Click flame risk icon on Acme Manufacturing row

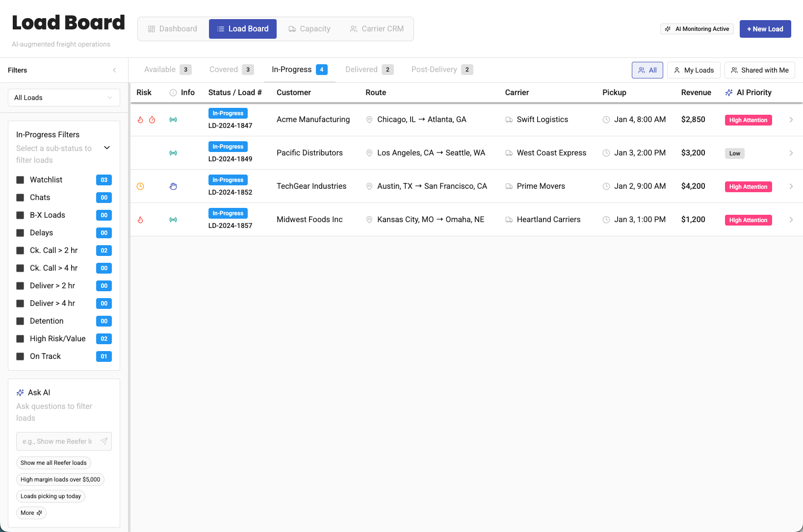point(140,120)
